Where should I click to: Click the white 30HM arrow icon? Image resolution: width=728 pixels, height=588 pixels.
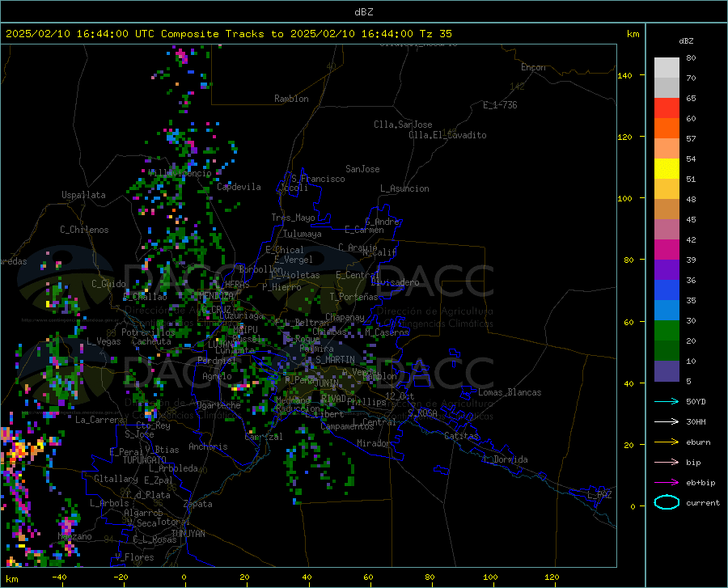tap(667, 422)
